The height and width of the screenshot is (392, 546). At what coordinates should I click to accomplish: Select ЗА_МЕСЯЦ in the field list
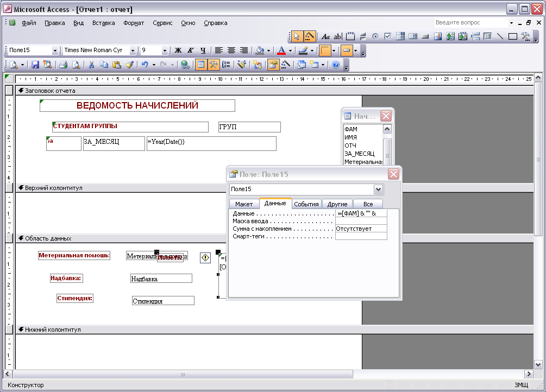coord(359,154)
